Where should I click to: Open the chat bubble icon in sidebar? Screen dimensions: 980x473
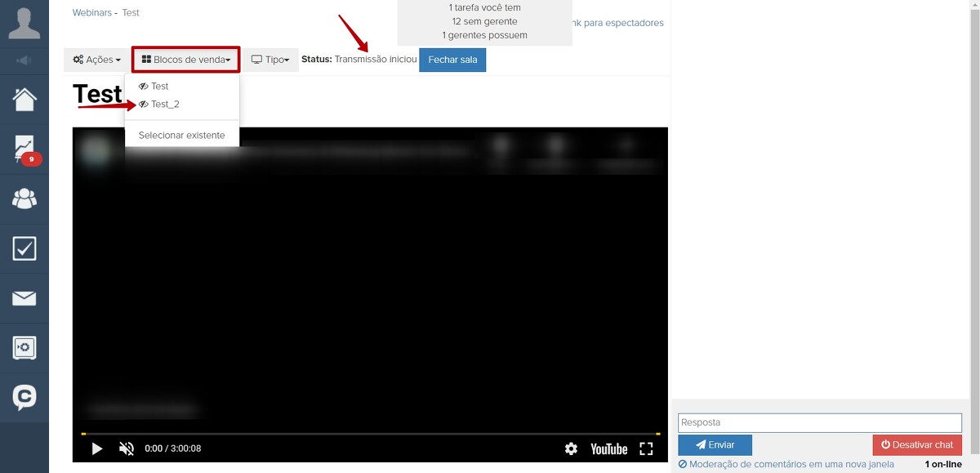24,398
